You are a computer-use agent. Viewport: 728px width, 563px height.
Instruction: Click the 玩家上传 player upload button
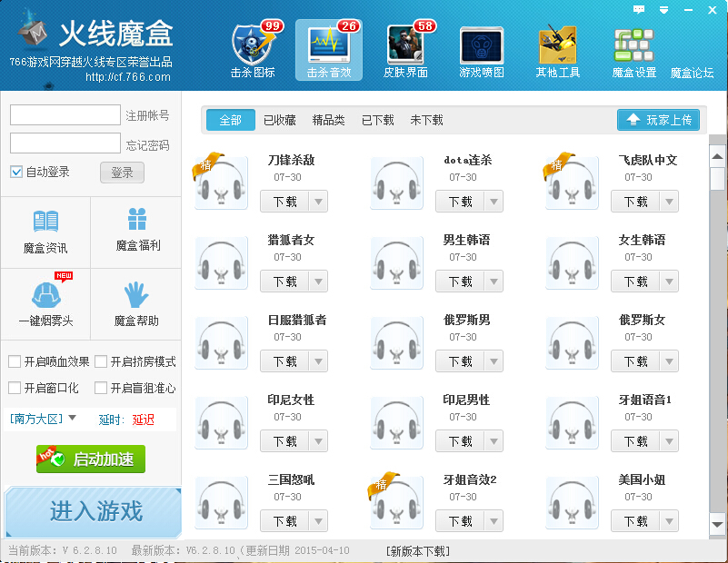(658, 120)
